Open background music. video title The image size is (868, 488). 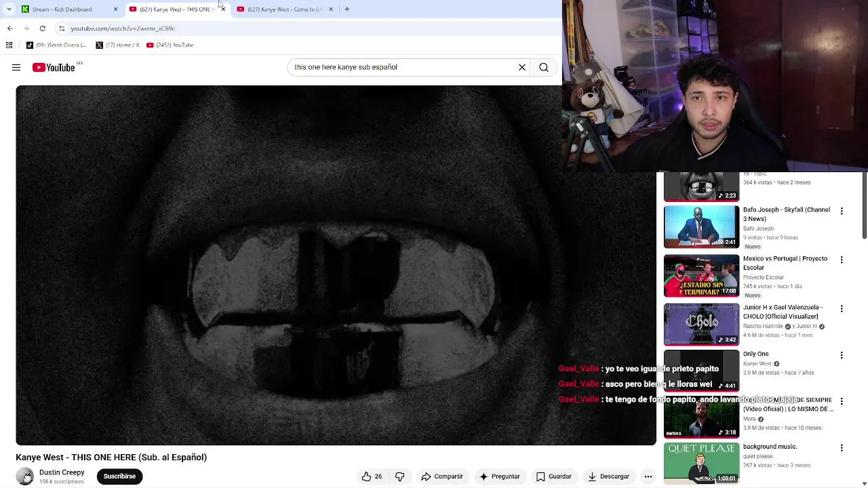(x=770, y=447)
